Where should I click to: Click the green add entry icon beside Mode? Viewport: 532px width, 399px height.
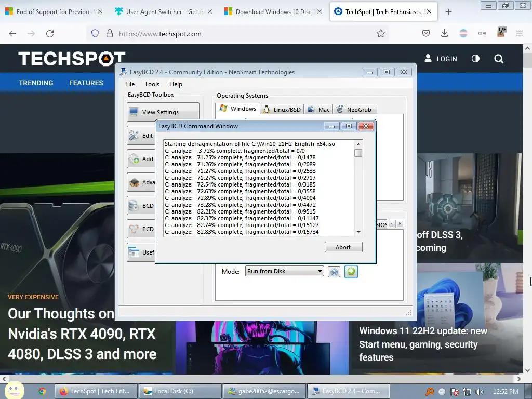point(351,271)
